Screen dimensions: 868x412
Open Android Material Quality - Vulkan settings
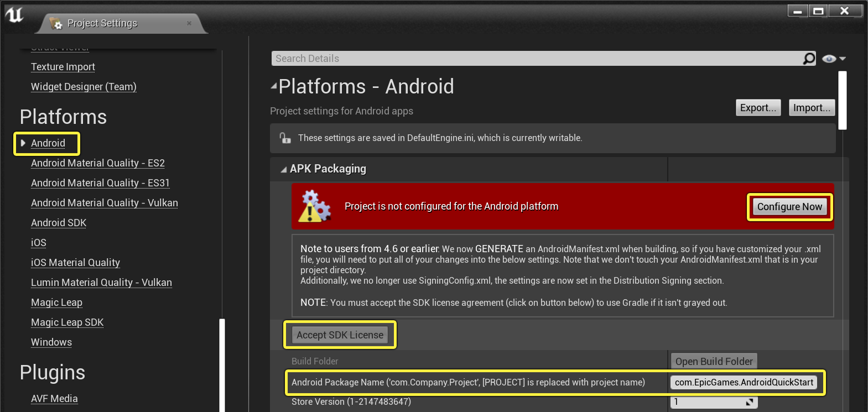[105, 203]
